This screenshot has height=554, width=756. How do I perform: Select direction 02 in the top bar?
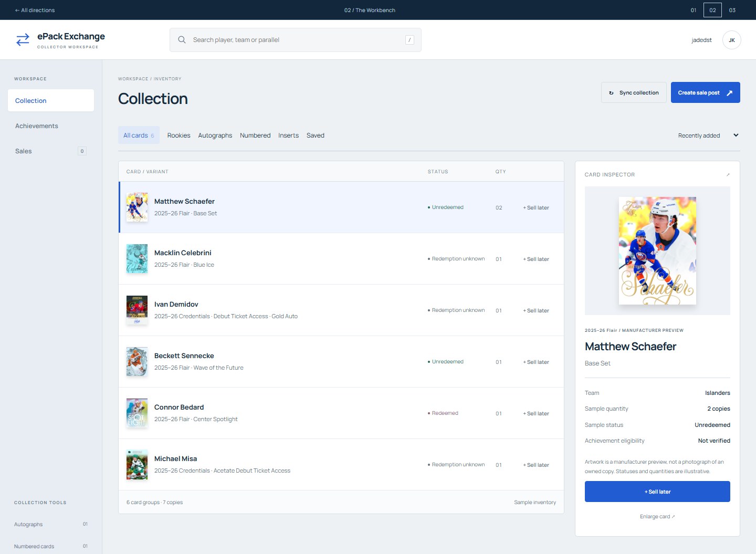(x=712, y=10)
